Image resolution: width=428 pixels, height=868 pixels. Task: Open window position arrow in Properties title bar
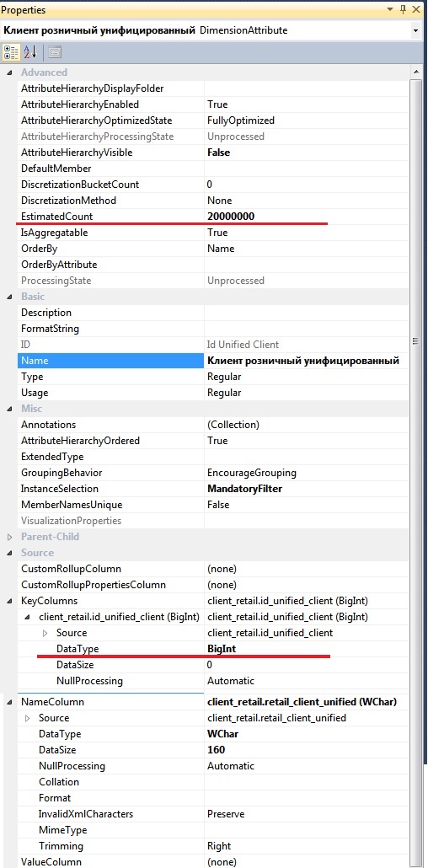(390, 9)
